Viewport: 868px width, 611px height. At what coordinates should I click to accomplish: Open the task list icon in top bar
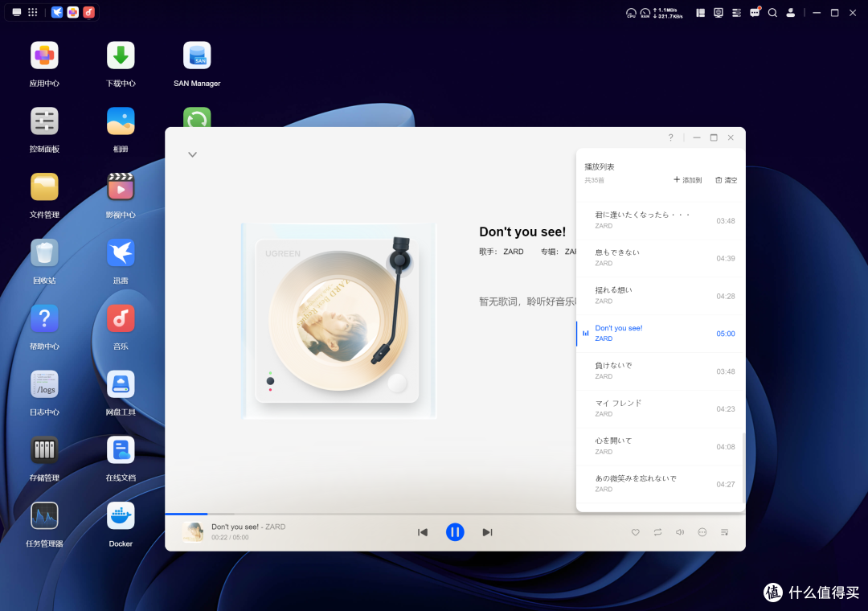(736, 12)
